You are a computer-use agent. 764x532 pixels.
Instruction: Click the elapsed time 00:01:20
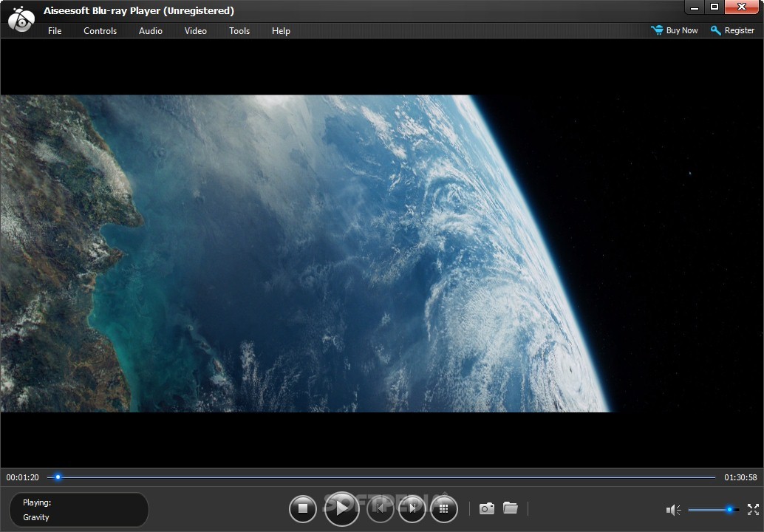(22, 477)
